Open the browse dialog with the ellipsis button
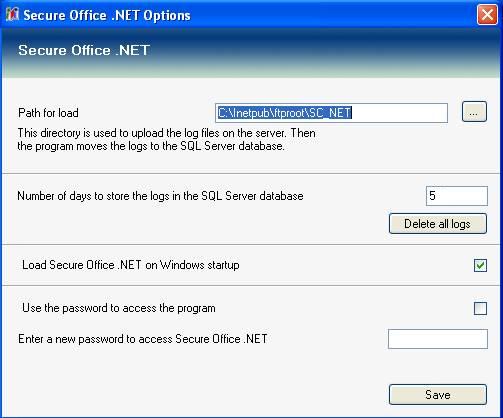The width and height of the screenshot is (503, 418). pyautogui.click(x=474, y=112)
